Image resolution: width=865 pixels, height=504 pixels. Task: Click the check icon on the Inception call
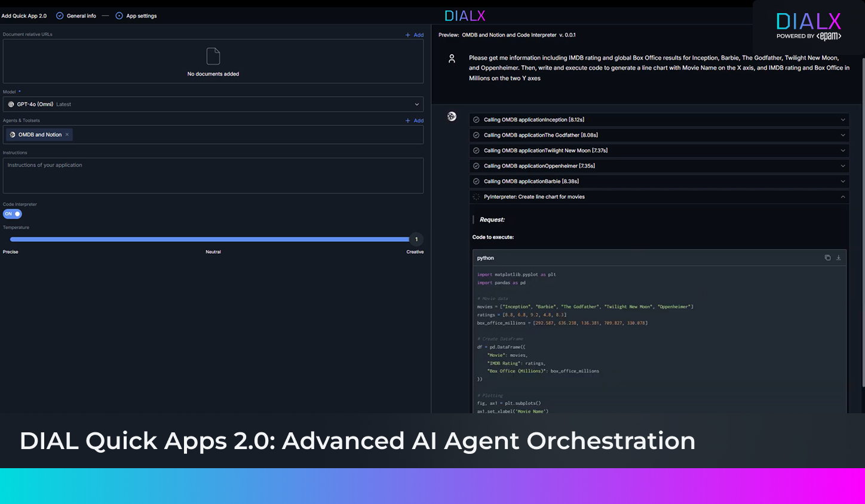tap(476, 120)
